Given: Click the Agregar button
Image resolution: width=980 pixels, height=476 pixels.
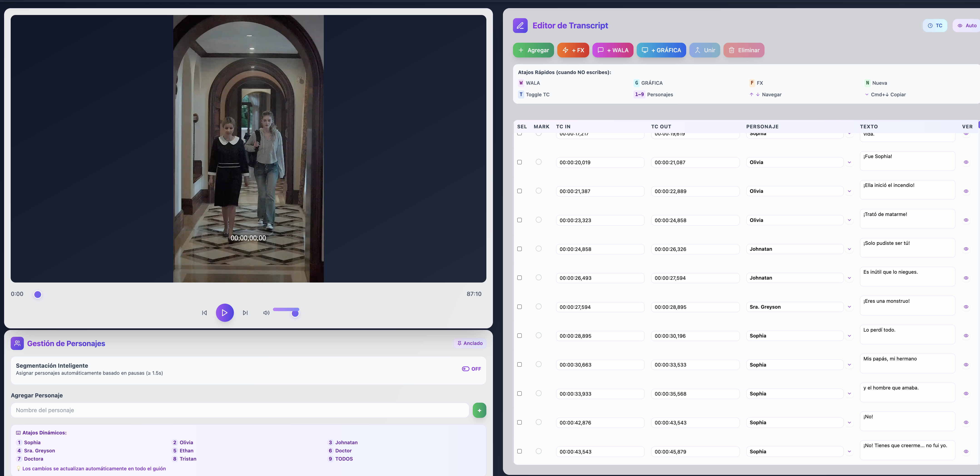Looking at the screenshot, I should (533, 50).
